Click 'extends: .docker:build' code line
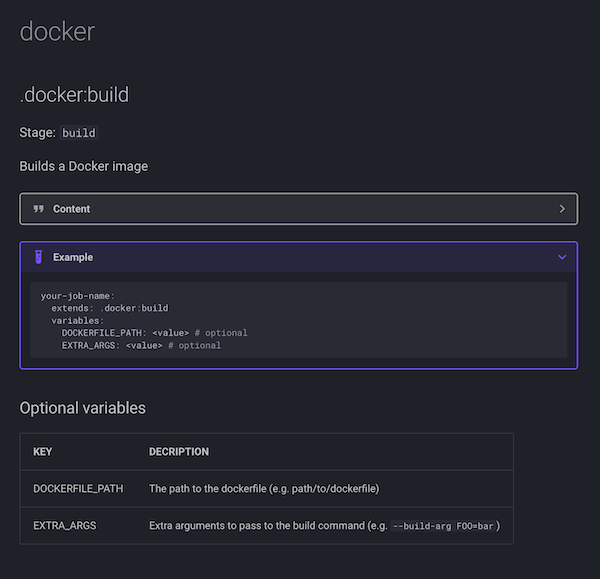 (x=110, y=308)
